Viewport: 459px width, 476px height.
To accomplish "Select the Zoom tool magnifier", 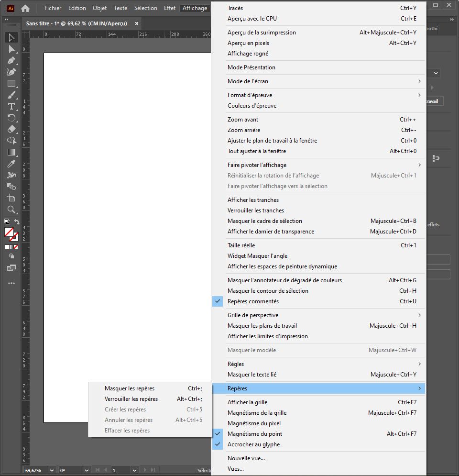I will point(11,210).
